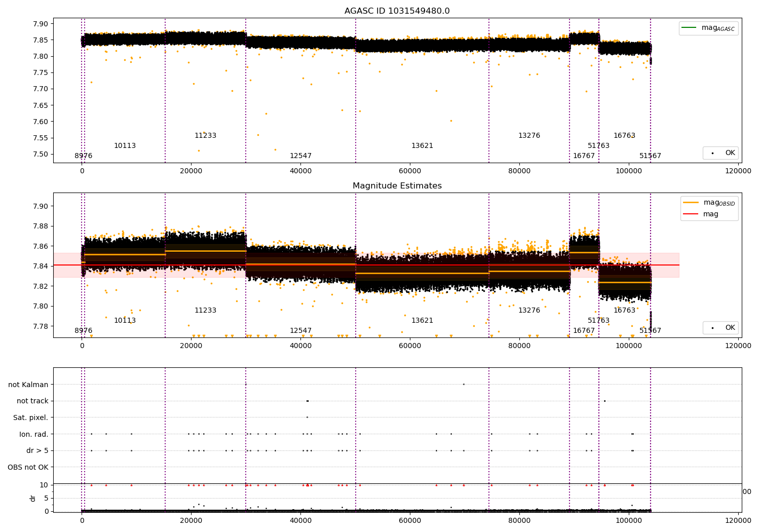This screenshot has height=532, width=760.
Task: Click obsid label 12547 in AGASC ID plot
Action: (x=300, y=156)
